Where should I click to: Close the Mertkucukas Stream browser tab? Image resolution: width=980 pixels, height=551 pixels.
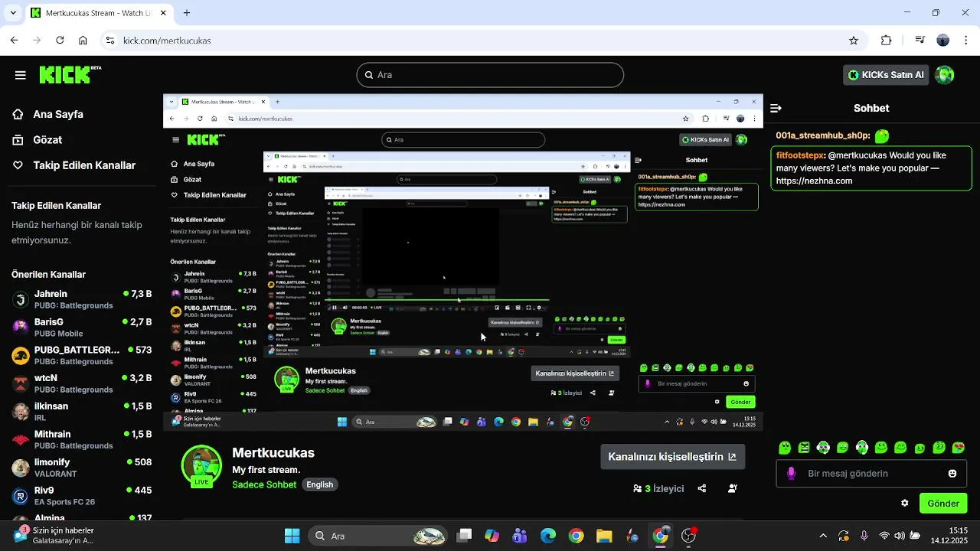164,13
